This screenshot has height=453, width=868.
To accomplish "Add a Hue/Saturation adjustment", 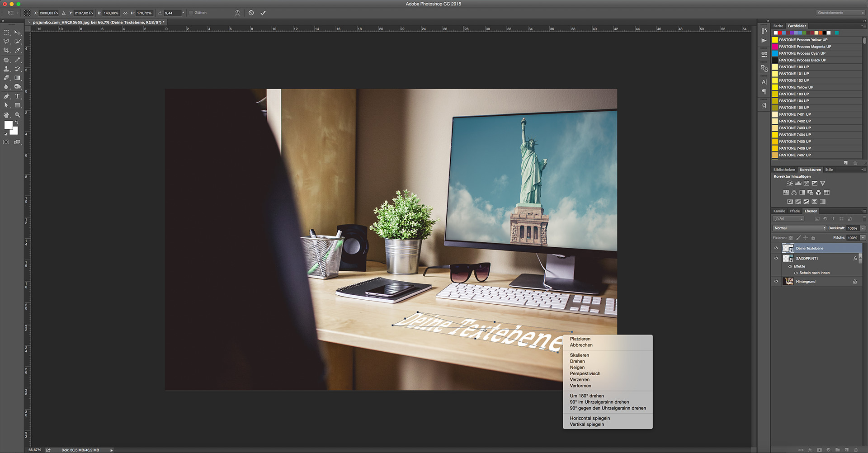I will point(786,192).
